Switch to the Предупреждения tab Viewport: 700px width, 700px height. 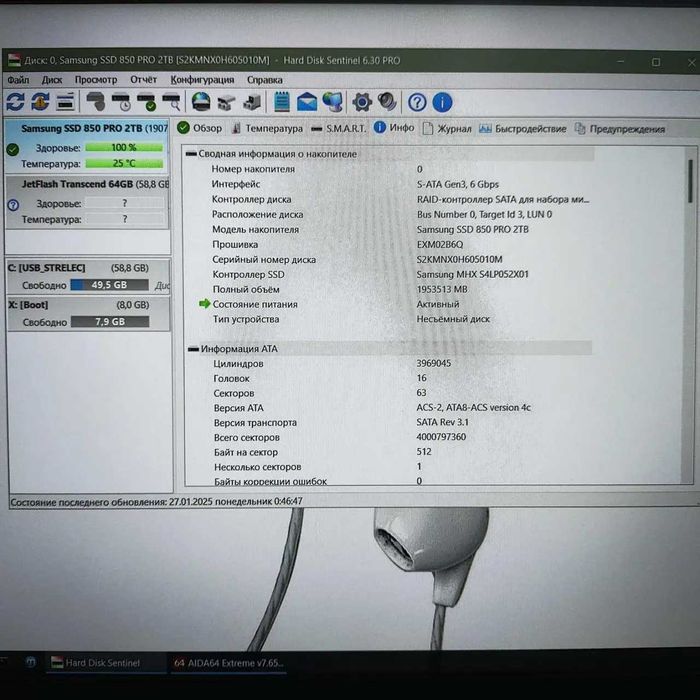coord(620,129)
